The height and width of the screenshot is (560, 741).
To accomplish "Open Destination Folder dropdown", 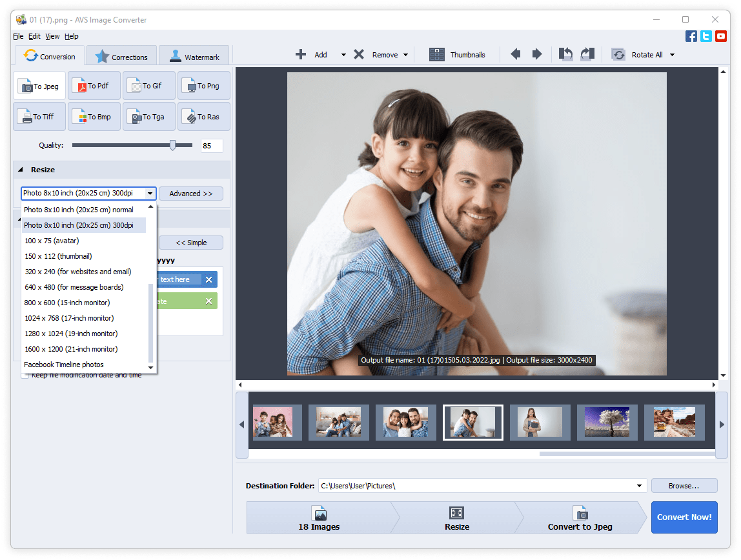I will [x=639, y=485].
